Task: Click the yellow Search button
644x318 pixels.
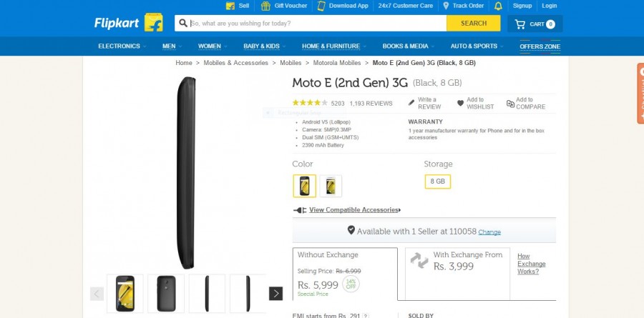Action: (x=473, y=24)
